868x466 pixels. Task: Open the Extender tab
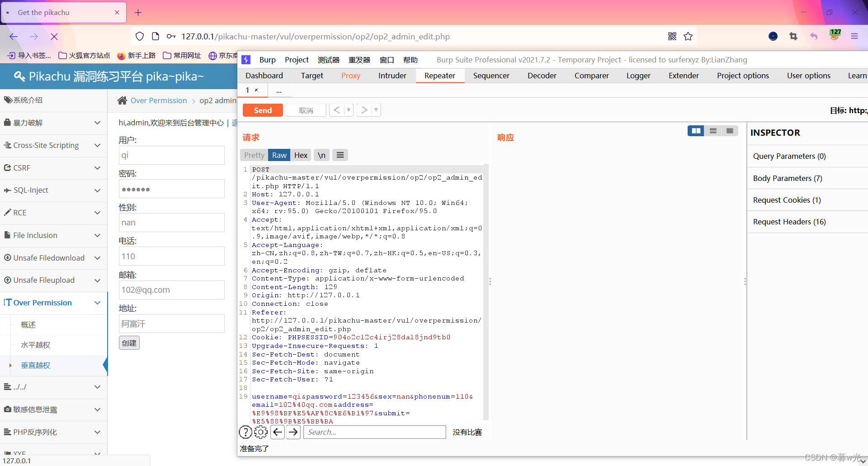684,76
